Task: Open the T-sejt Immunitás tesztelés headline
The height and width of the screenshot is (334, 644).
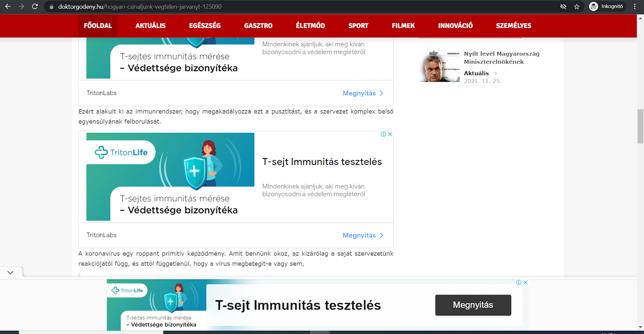Action: coord(322,162)
